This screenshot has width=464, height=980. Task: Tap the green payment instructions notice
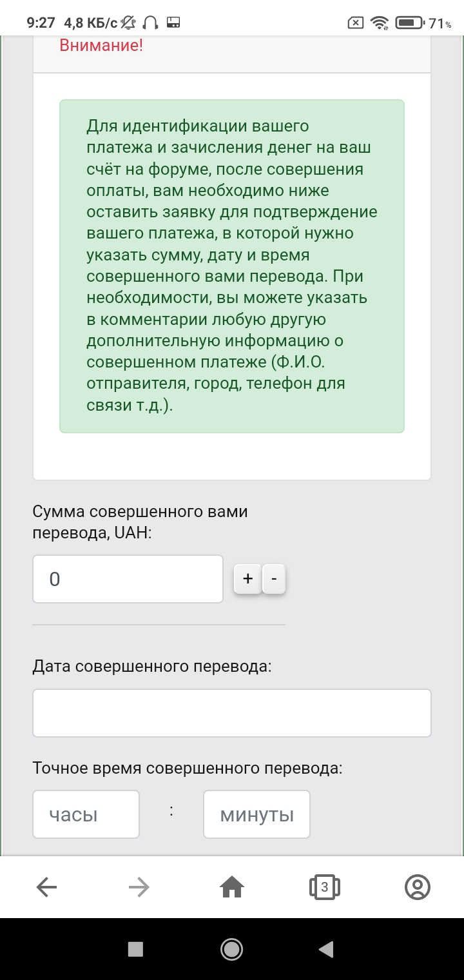tap(231, 266)
